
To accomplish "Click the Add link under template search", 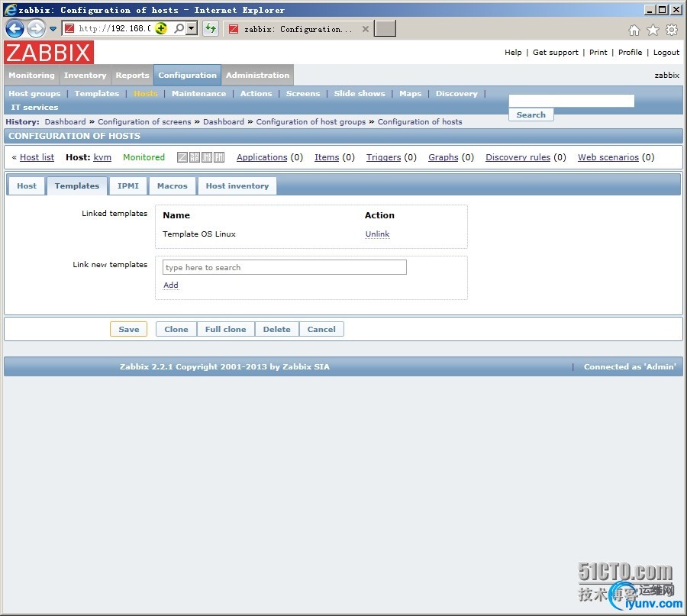I will (171, 285).
